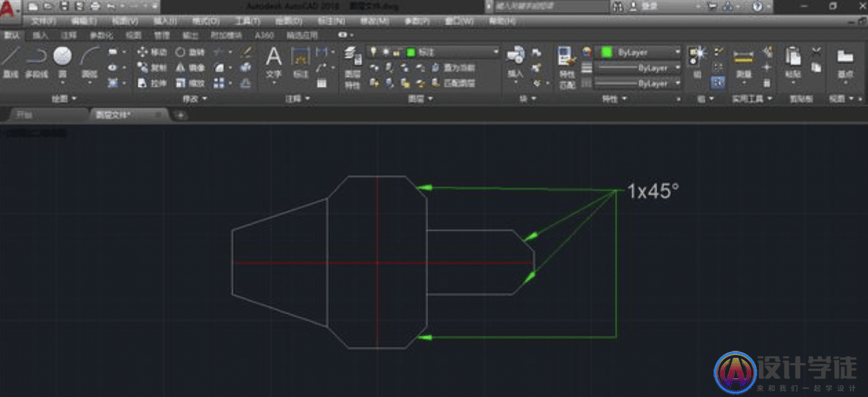Open the 文件(F) menu
The height and width of the screenshot is (397, 868).
tap(44, 21)
